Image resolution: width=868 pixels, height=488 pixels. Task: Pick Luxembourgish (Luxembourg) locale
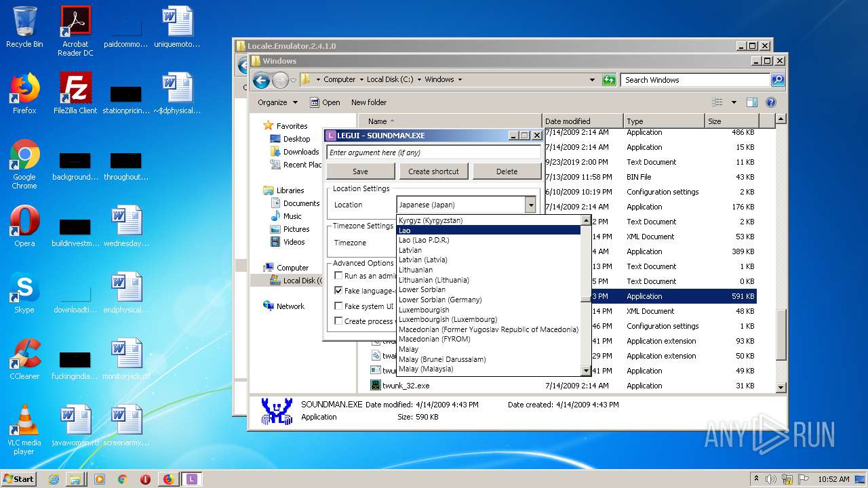coord(488,319)
